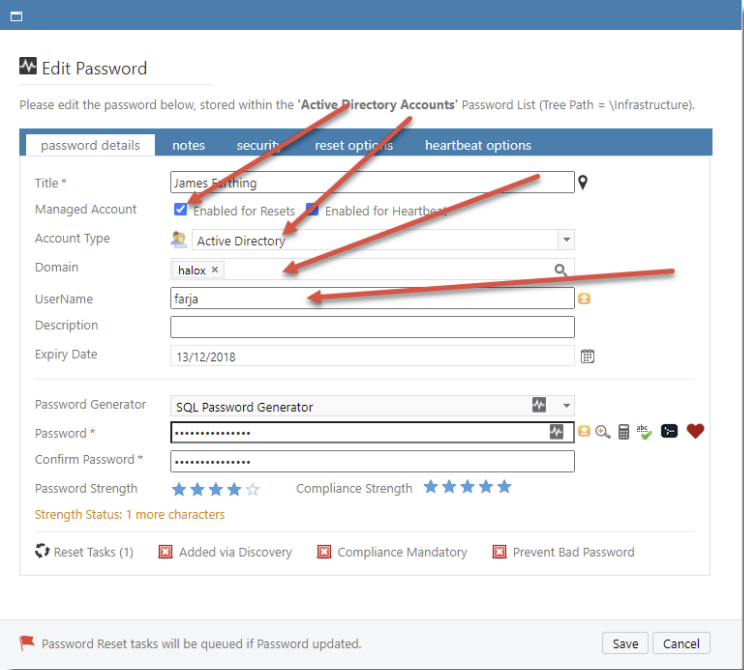Toggle the Enabled for Heartbeat checkbox
Image resolution: width=744 pixels, height=670 pixels.
312,209
